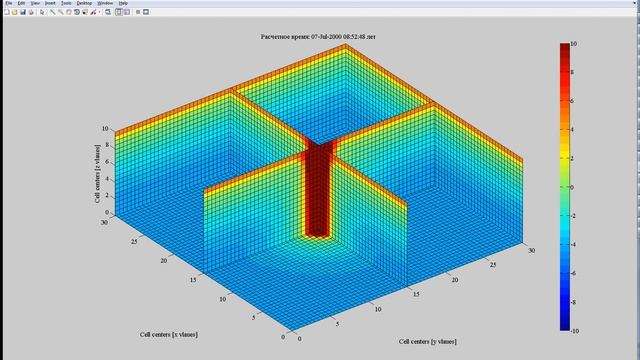
Task: Click the Link Plot toolbar icon
Action: (x=108, y=12)
